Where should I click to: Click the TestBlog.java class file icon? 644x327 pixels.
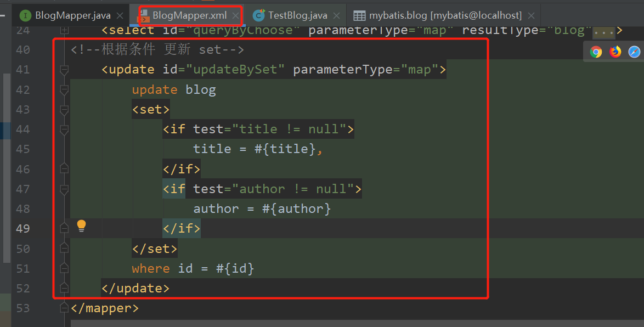click(259, 15)
